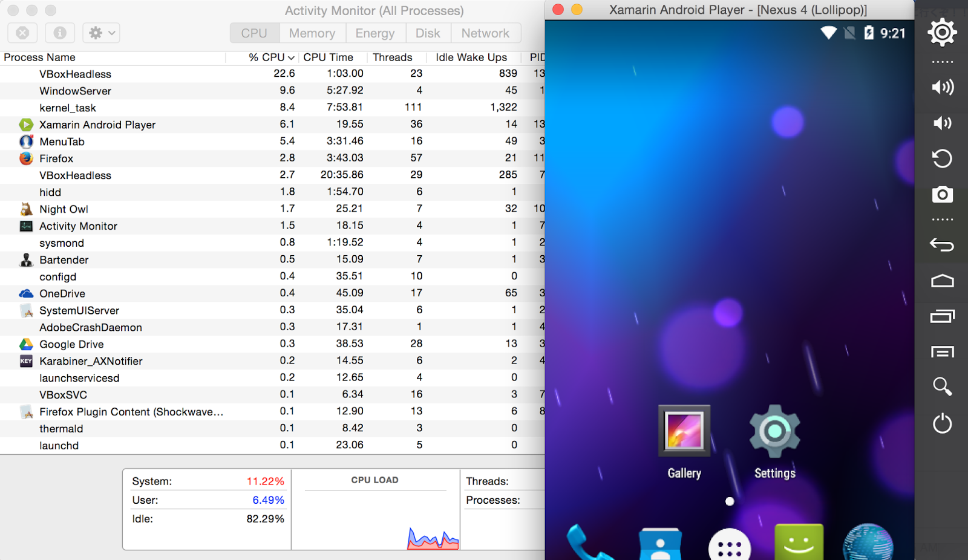Click the Quit Process toolbar button
The image size is (968, 560).
click(x=22, y=33)
